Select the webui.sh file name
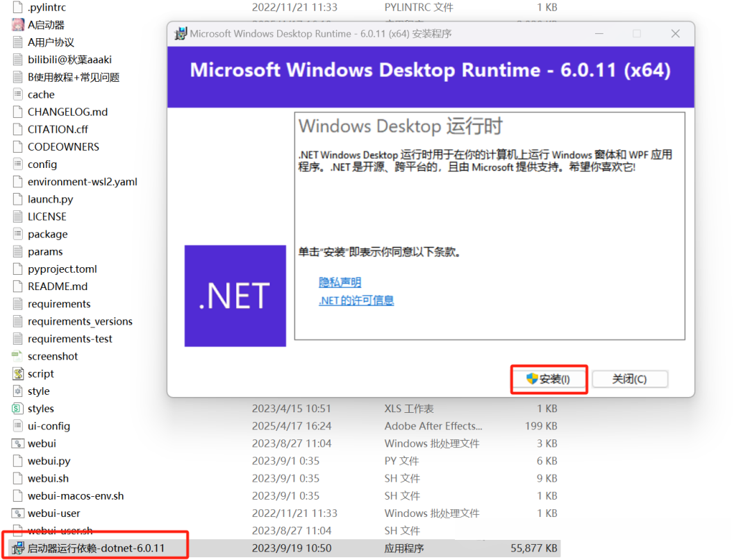This screenshot has width=750, height=560. 48,478
